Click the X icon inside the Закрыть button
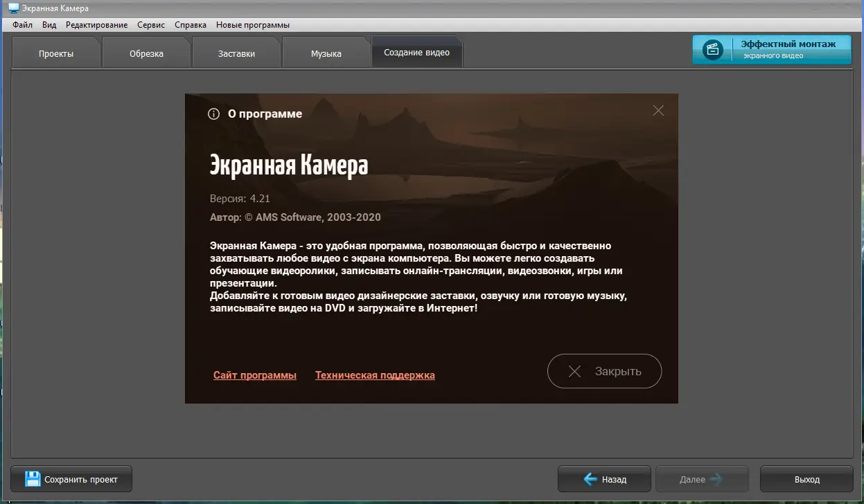The height and width of the screenshot is (504, 864). 574,371
